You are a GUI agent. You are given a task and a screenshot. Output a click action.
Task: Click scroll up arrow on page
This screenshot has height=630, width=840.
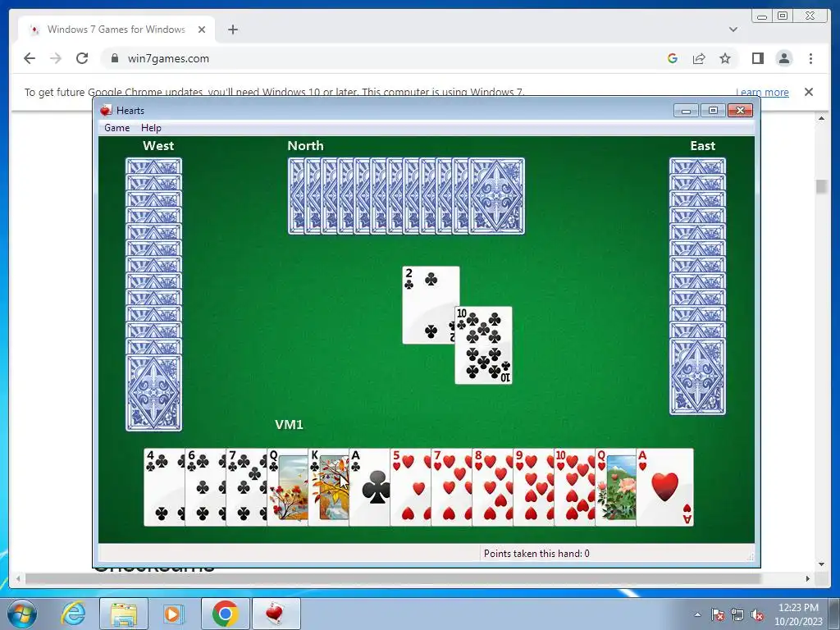coord(821,118)
